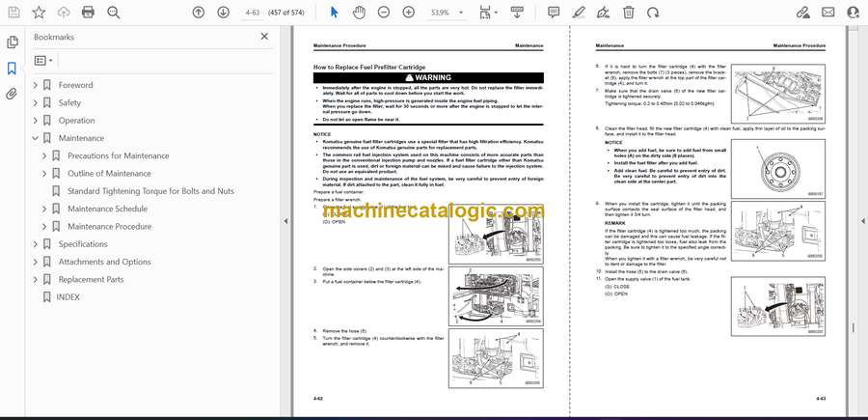The height and width of the screenshot is (420, 868).
Task: Expand Precautions for Maintenance bookmark
Action: pos(44,155)
